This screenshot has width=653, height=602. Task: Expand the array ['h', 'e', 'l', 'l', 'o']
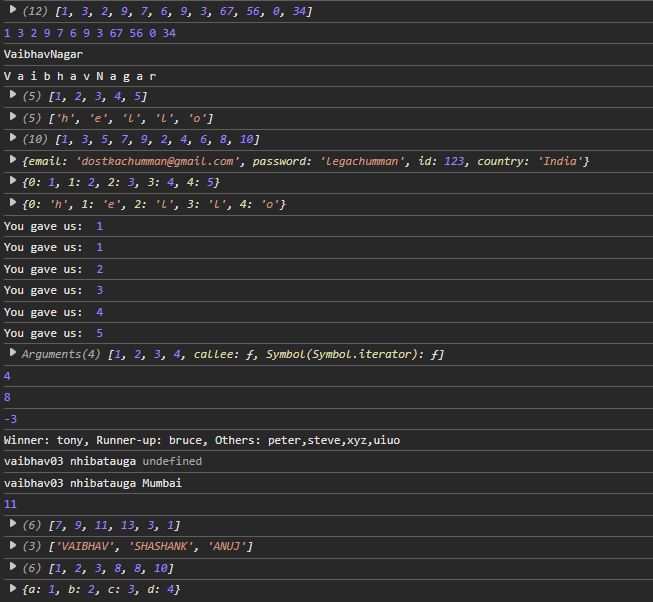pos(13,116)
